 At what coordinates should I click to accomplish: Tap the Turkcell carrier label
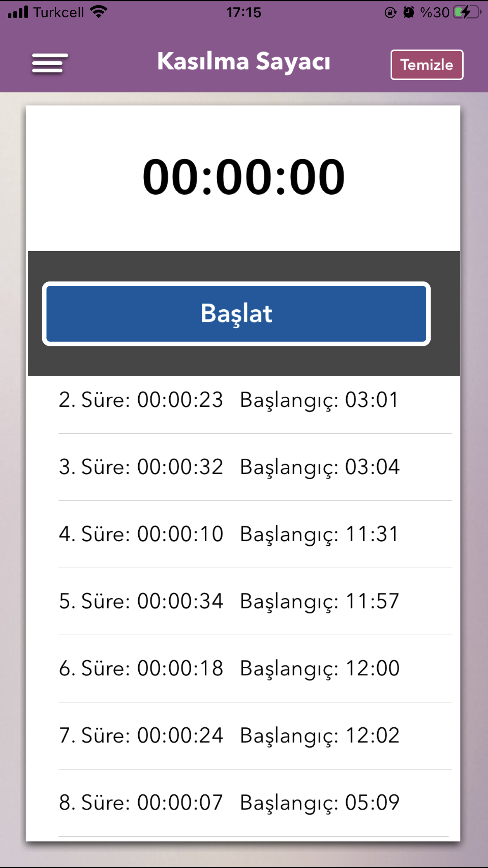(x=58, y=13)
